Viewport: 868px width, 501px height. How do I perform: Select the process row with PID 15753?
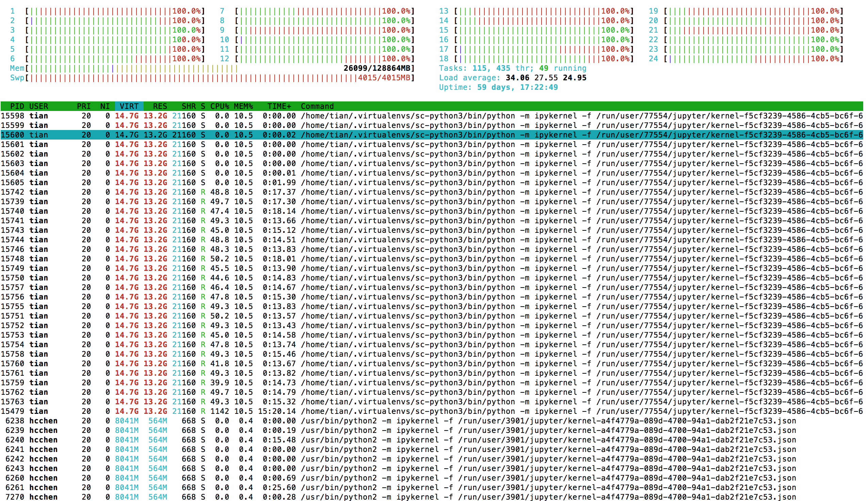click(432, 335)
